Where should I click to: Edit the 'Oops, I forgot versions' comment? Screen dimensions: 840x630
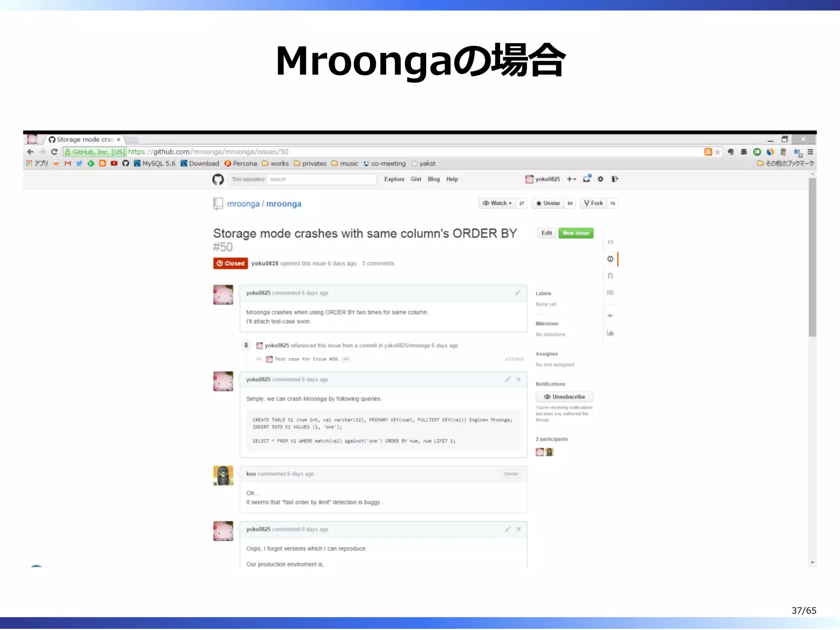[508, 529]
